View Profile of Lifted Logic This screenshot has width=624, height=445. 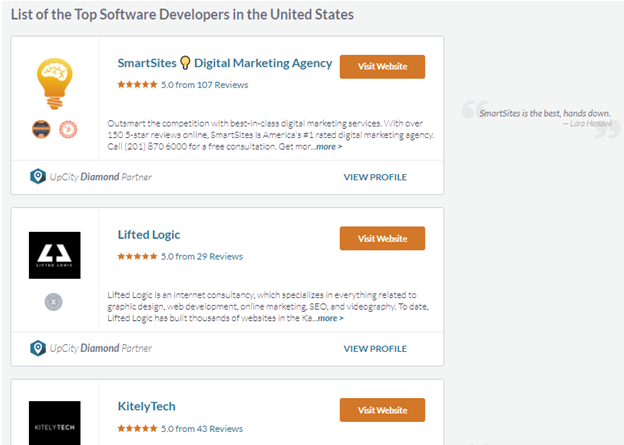(x=375, y=349)
